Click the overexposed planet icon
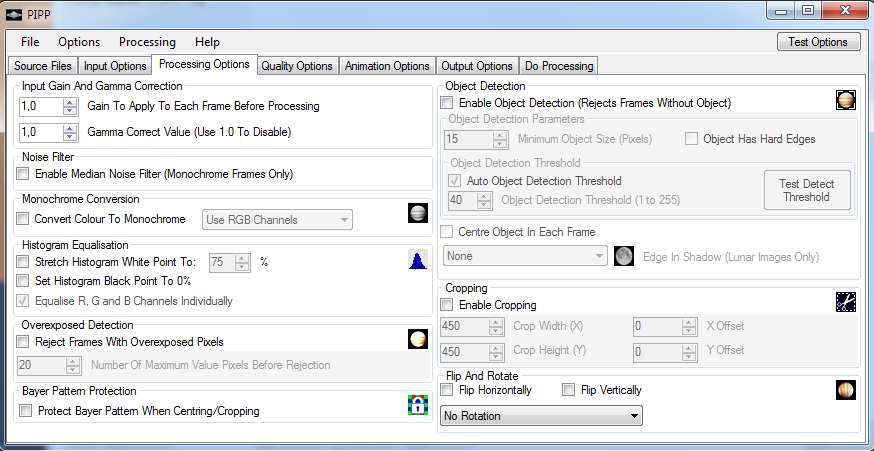 pyautogui.click(x=418, y=340)
